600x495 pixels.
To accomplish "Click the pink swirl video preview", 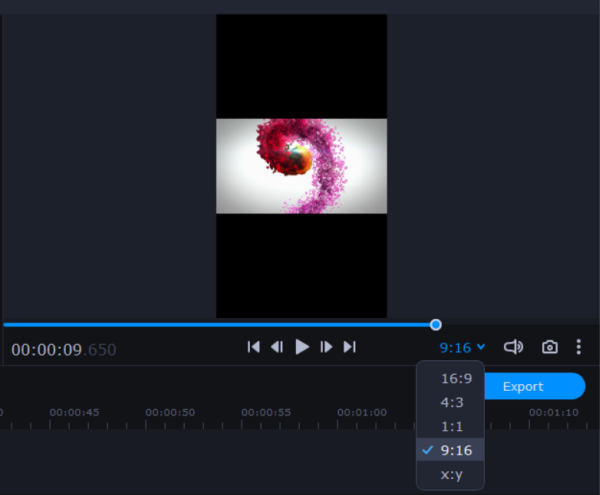I will click(301, 165).
